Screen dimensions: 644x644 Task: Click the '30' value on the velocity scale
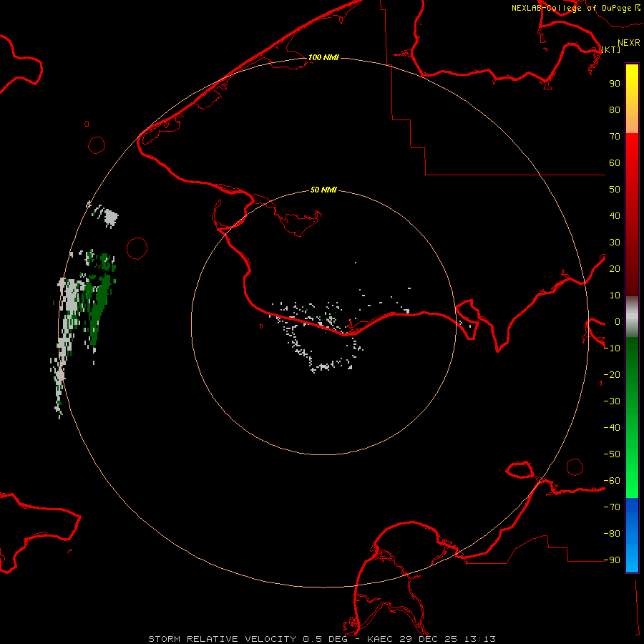click(615, 243)
